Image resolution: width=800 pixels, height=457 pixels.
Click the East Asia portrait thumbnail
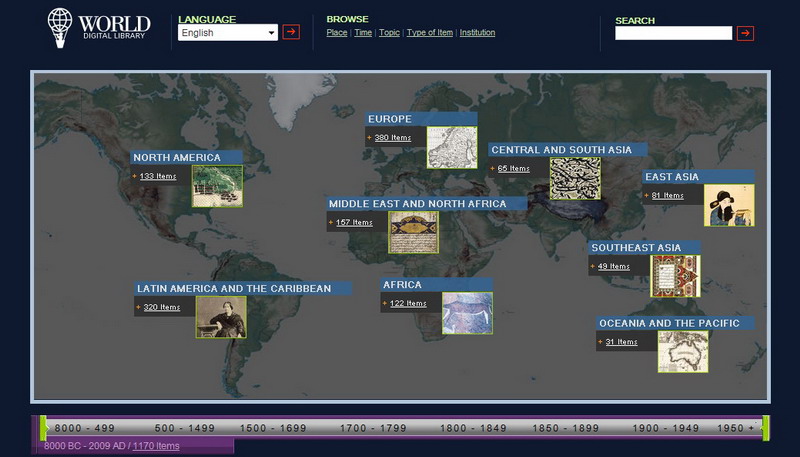pyautogui.click(x=729, y=206)
